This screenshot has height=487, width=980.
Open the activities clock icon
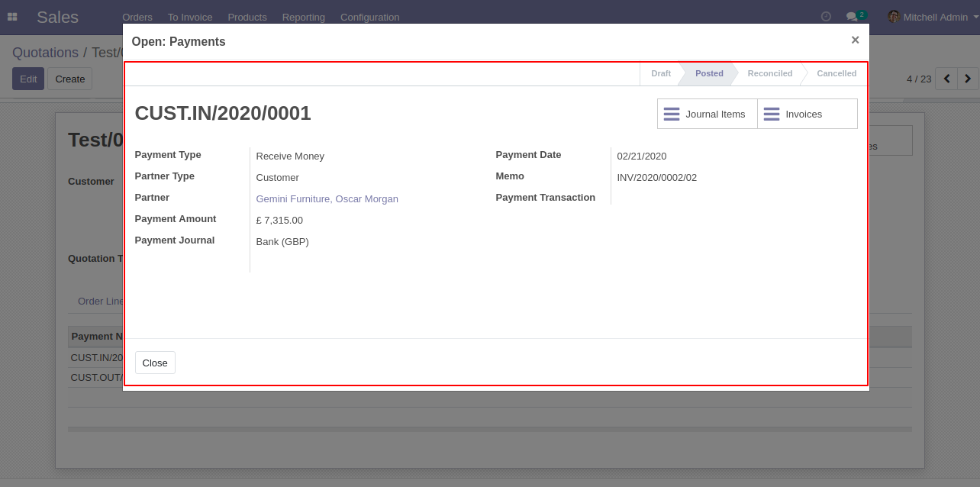pos(826,16)
